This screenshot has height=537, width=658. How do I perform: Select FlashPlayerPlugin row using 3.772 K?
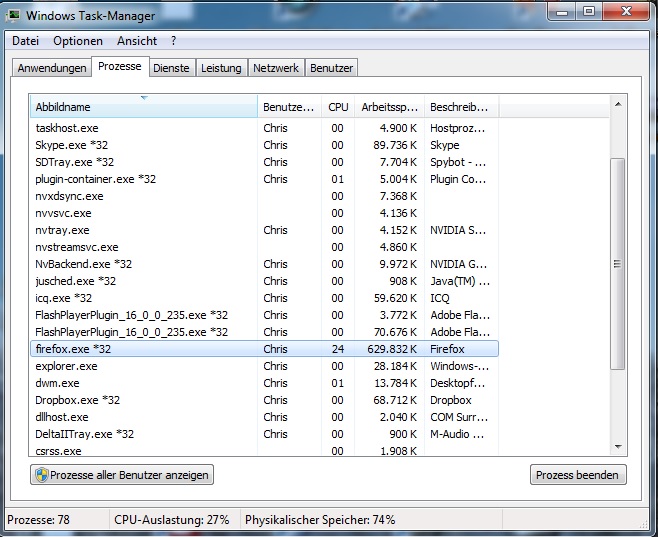point(264,315)
